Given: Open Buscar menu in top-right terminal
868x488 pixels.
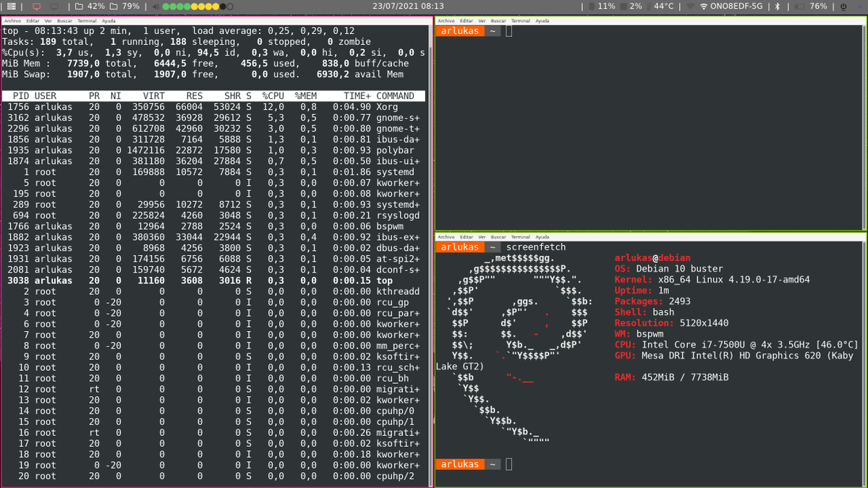Looking at the screenshot, I should (498, 21).
